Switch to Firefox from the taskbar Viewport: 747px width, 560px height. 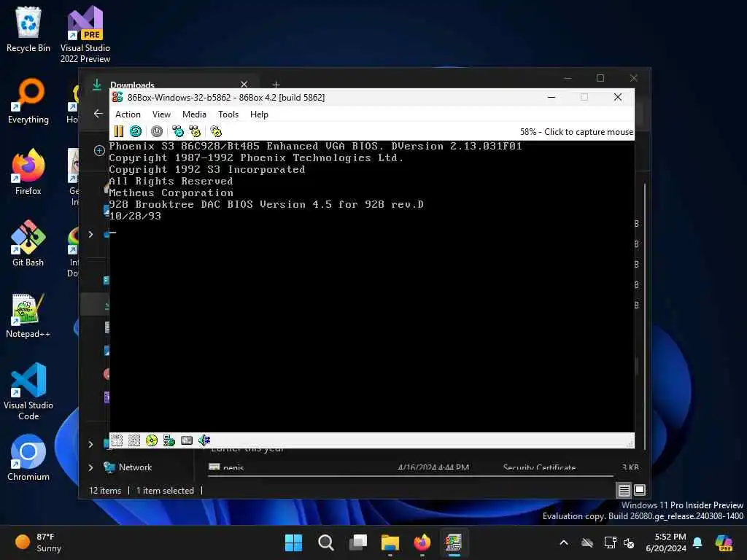click(x=422, y=542)
